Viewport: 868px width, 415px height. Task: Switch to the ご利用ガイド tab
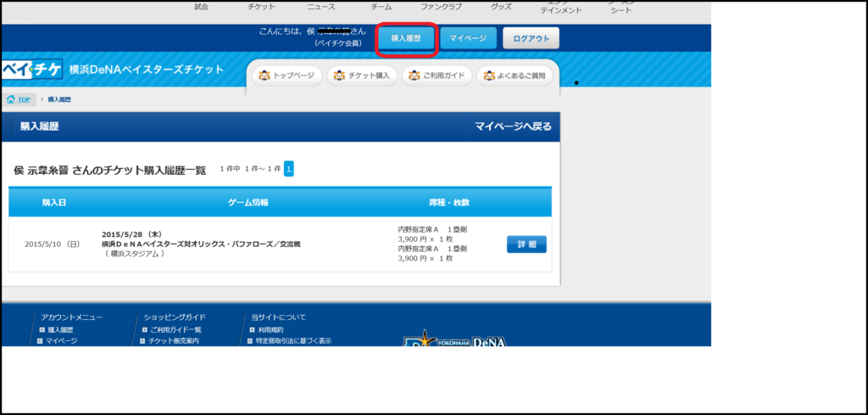437,76
